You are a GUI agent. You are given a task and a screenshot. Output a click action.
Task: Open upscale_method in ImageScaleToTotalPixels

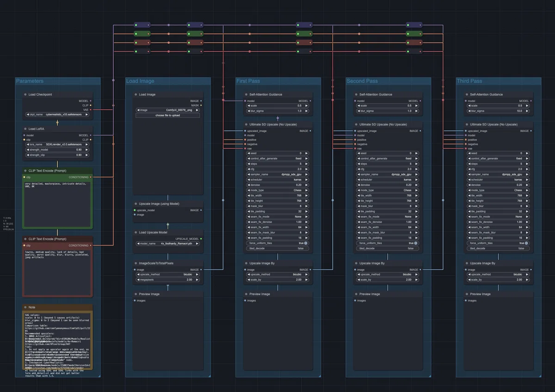click(x=167, y=274)
